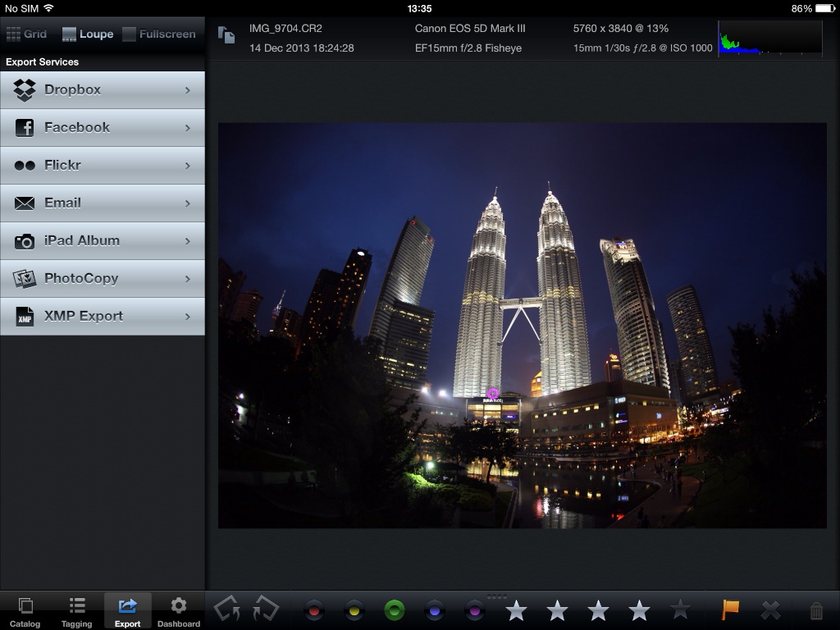Click the Canon EOS 5D Mark III text

[470, 29]
